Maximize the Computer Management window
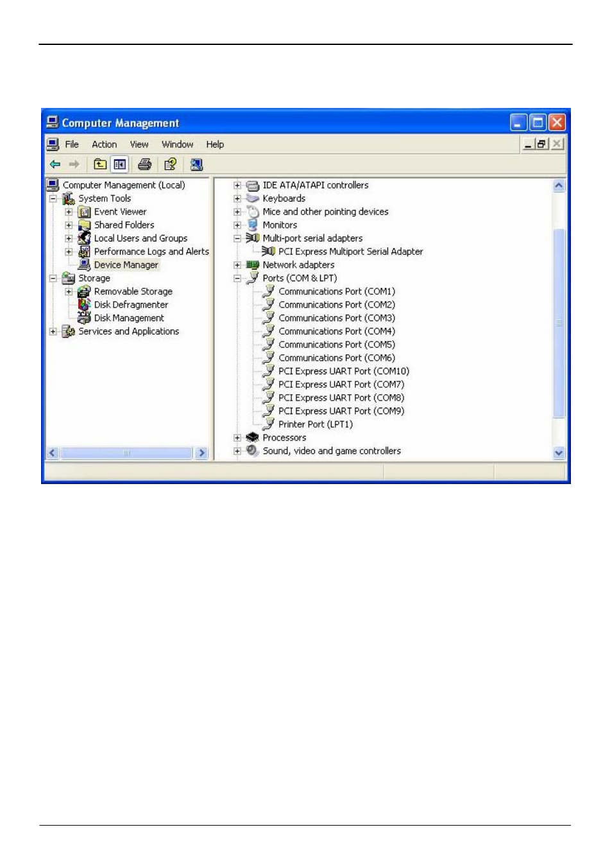 coord(538,123)
